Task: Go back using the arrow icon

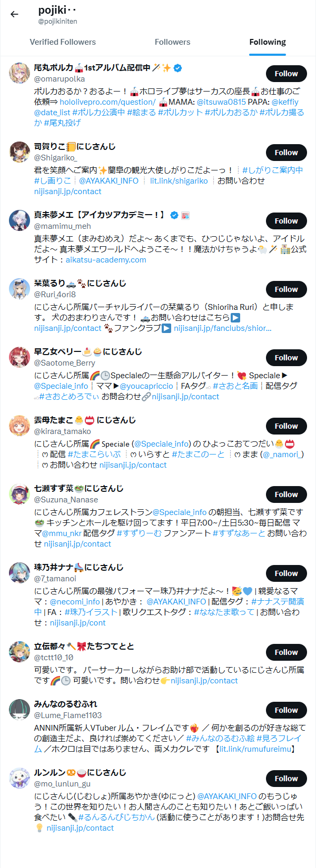Action: pyautogui.click(x=14, y=14)
